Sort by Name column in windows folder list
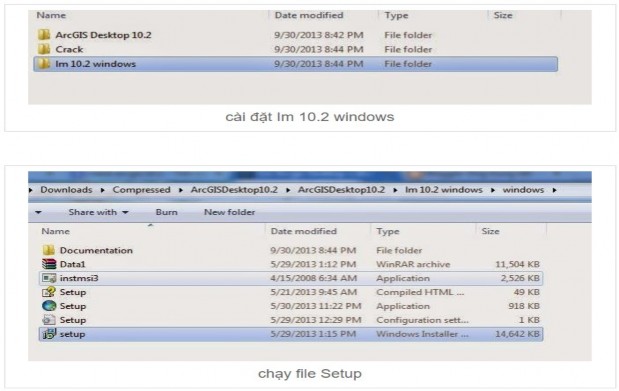This screenshot has width=619, height=391. pos(55,231)
